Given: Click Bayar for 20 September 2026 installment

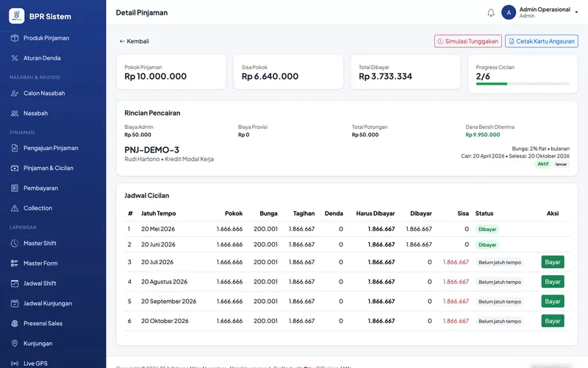Looking at the screenshot, I should [x=553, y=301].
